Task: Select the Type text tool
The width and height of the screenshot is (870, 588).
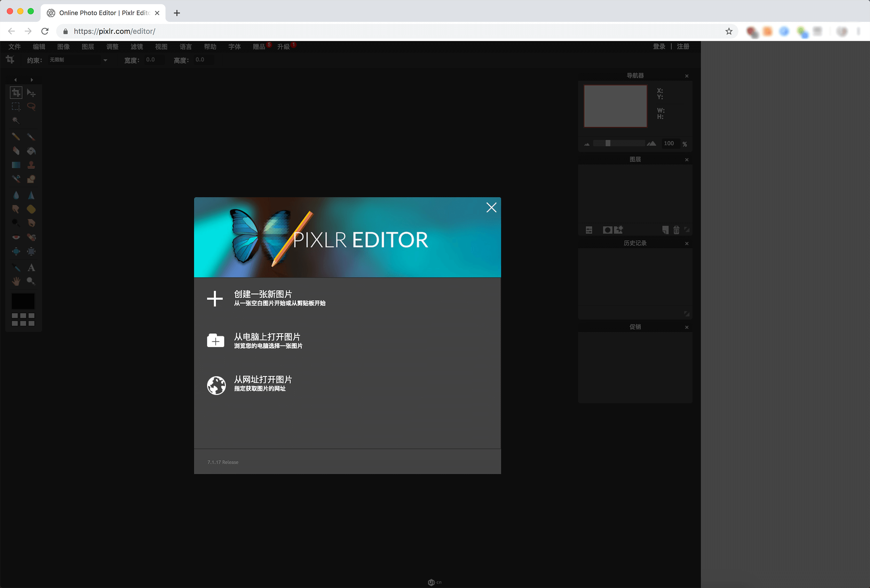Action: point(31,267)
